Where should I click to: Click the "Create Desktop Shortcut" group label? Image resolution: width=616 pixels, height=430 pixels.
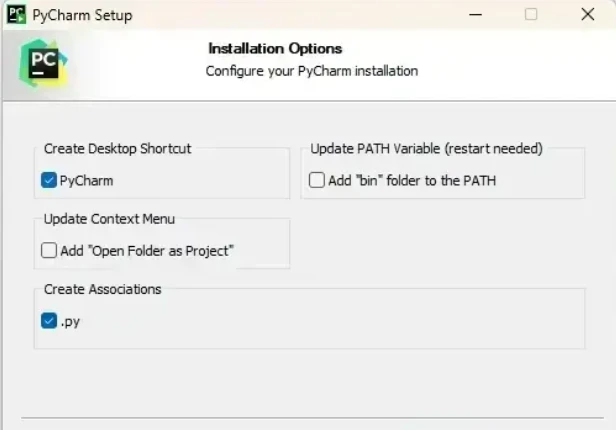[x=117, y=149]
